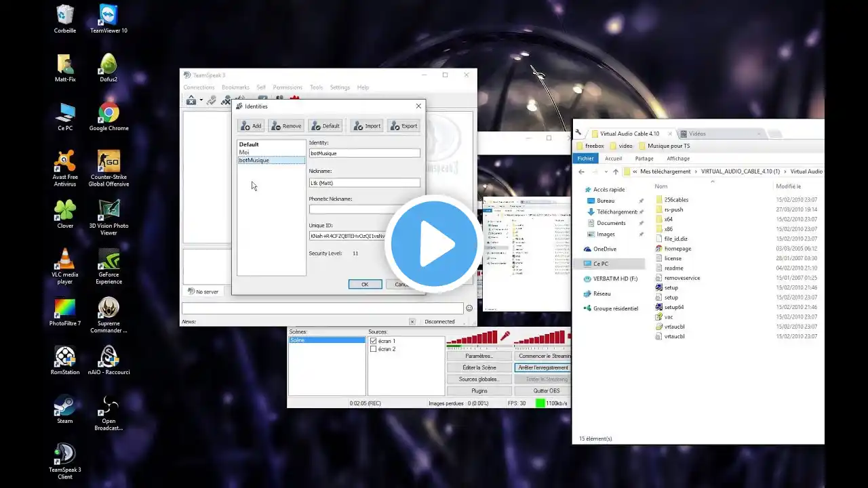
Task: Open the Open Broadcaster desktop shortcut
Action: (108, 412)
